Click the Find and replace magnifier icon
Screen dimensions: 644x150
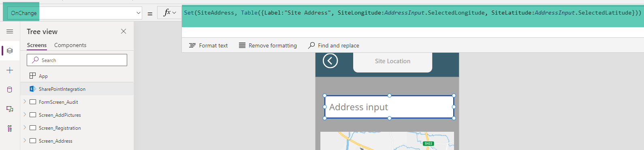tap(311, 45)
